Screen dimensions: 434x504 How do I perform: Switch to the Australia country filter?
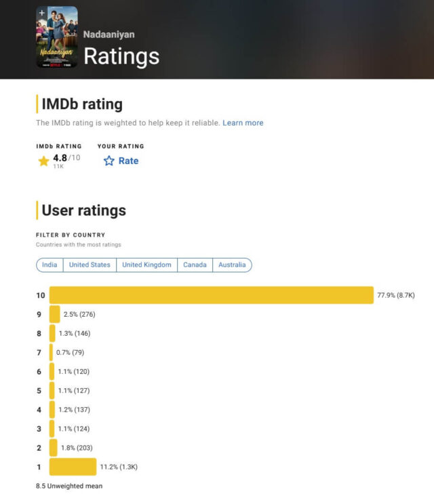(232, 265)
